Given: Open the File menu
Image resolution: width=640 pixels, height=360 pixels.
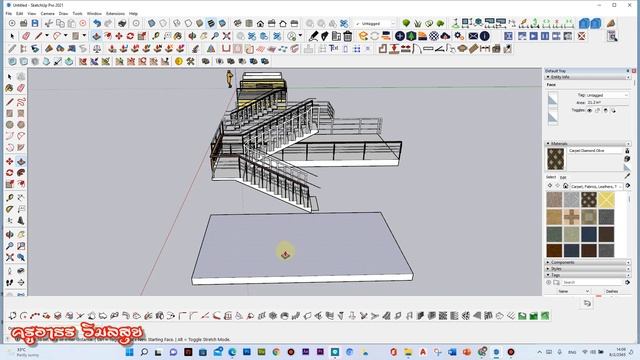Looking at the screenshot, I should pyautogui.click(x=9, y=13).
